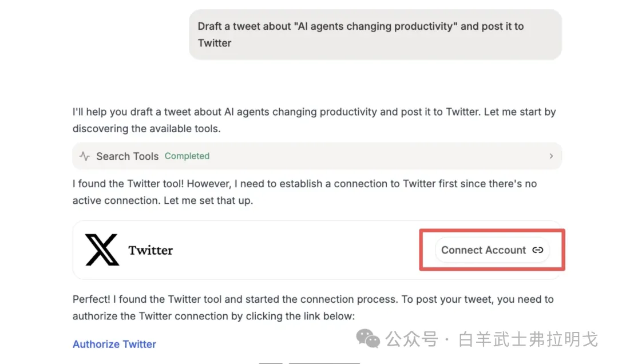This screenshot has width=618, height=364.
Task: Click the paragraph starting "I found the Twitter tool!"
Action: point(304,192)
